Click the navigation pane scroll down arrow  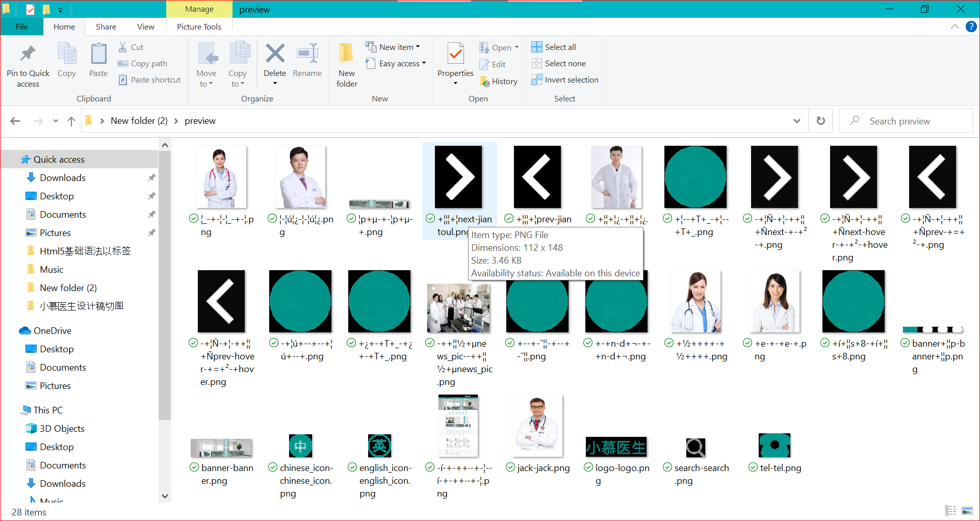click(165, 496)
